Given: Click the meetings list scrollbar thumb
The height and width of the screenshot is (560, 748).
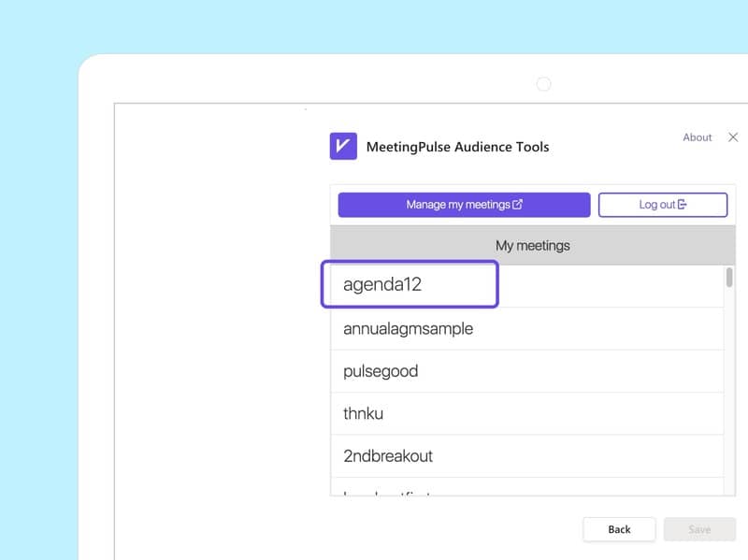Looking at the screenshot, I should click(x=729, y=278).
